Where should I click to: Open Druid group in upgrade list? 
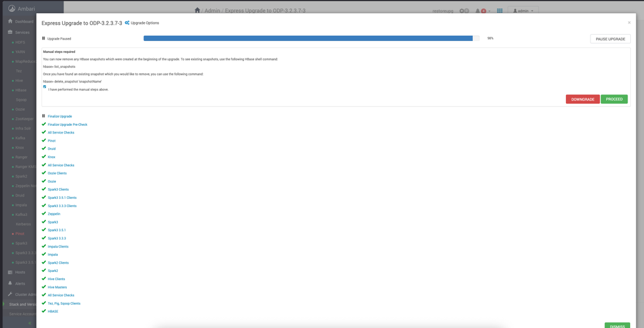(x=52, y=149)
